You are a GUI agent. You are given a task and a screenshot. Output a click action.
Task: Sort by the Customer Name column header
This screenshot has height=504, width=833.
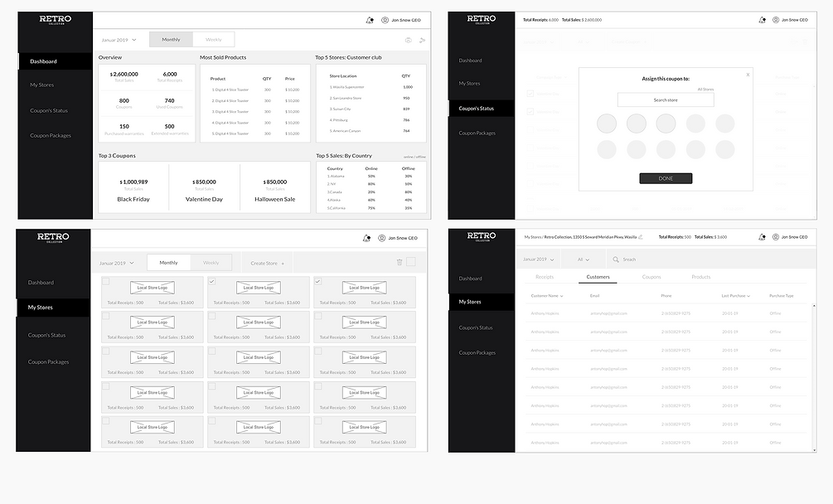point(547,295)
